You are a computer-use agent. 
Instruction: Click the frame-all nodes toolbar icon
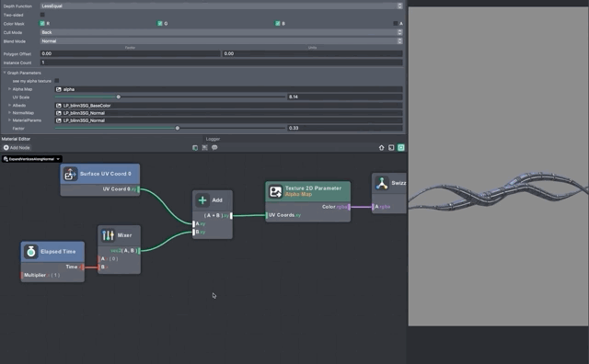pyautogui.click(x=204, y=148)
